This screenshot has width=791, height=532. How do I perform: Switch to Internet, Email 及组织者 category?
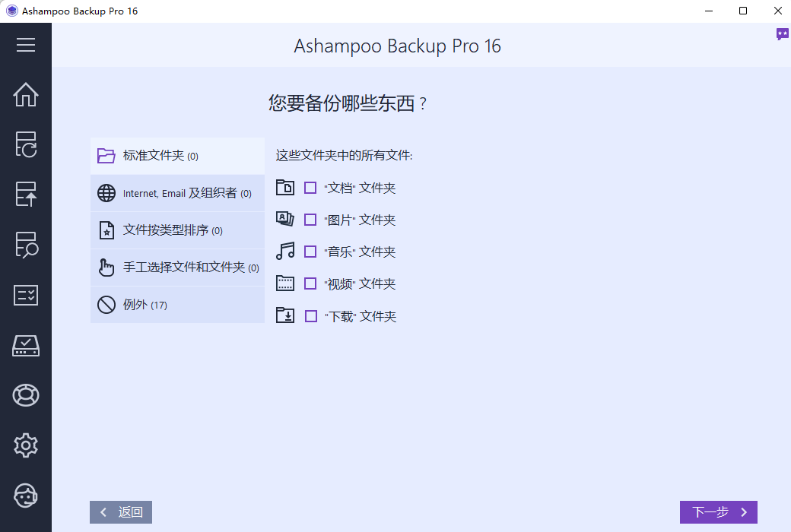[x=177, y=193]
